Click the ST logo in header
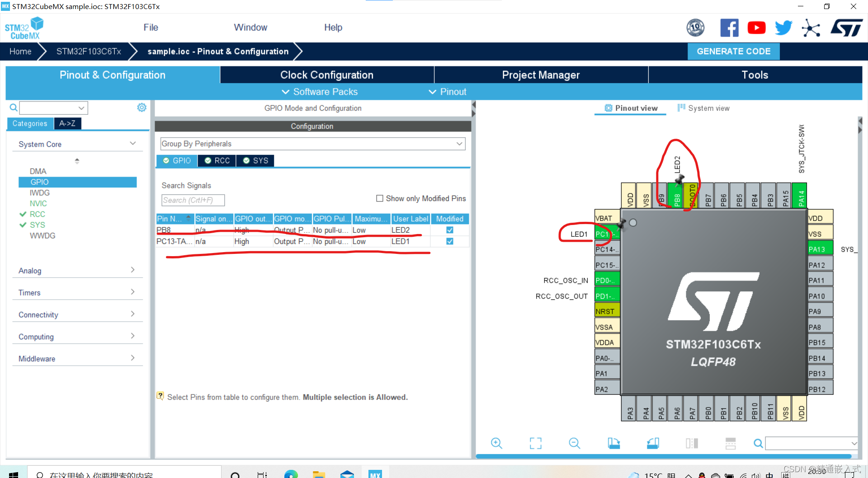Image resolution: width=868 pixels, height=478 pixels. (x=846, y=28)
